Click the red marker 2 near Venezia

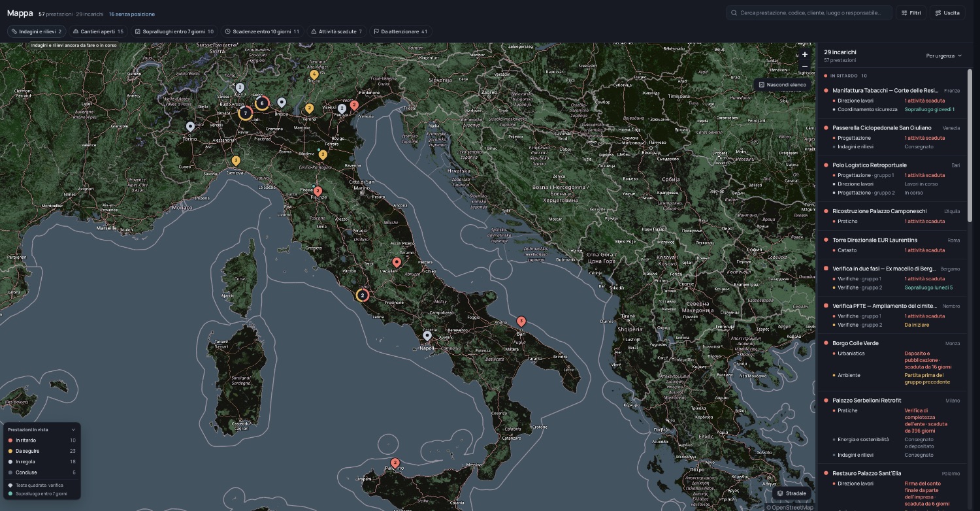(354, 105)
